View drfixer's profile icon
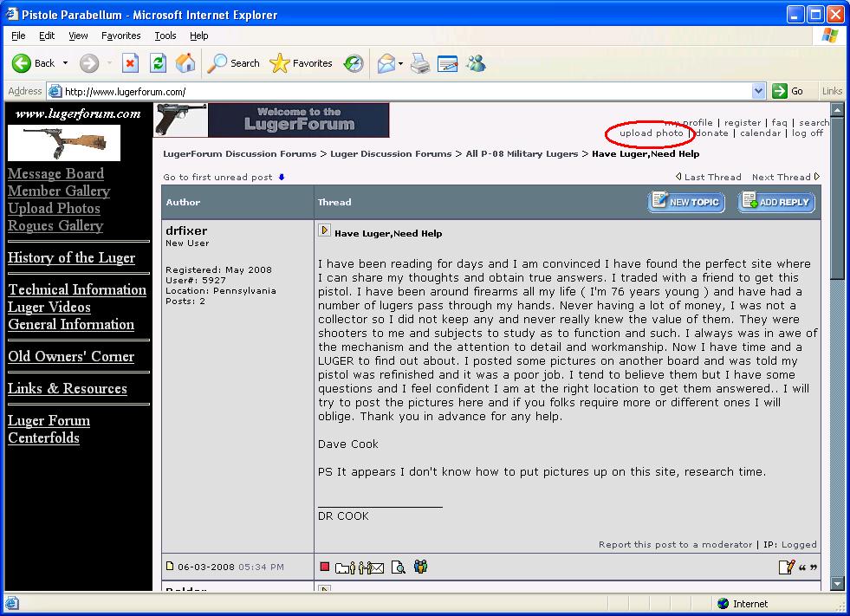This screenshot has width=850, height=616. [346, 567]
